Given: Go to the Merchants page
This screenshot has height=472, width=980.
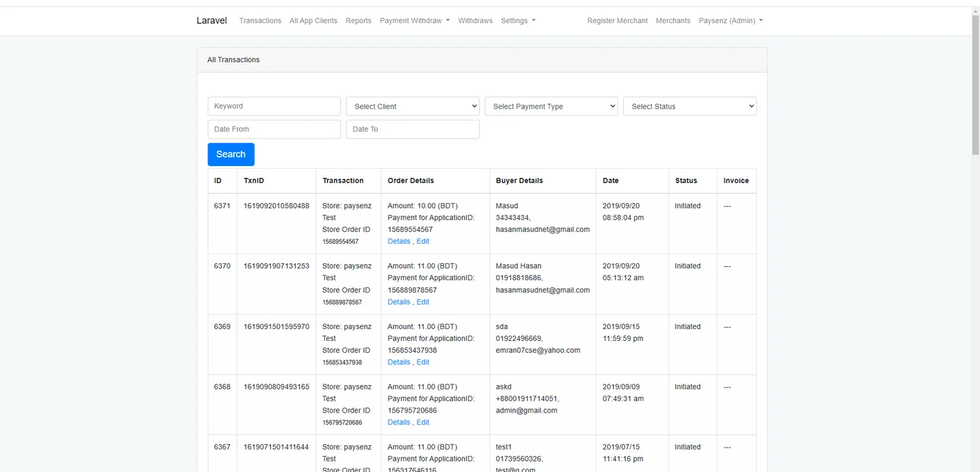Looking at the screenshot, I should tap(673, 21).
